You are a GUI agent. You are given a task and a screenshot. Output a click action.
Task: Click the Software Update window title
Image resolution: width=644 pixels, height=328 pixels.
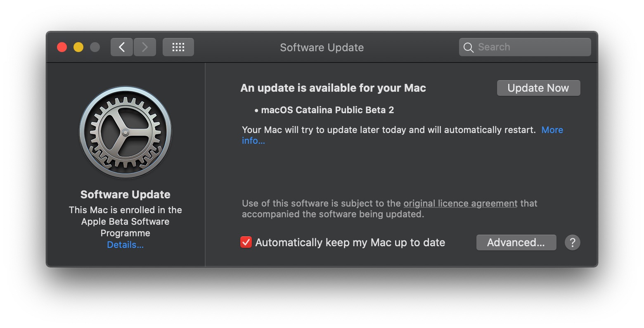[x=322, y=48]
